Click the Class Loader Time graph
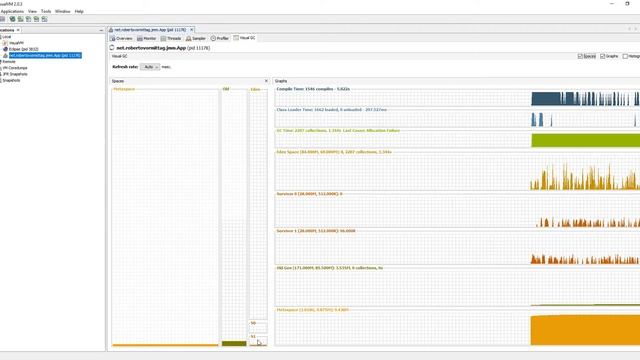Screen dimensions: 640x360 [457, 120]
